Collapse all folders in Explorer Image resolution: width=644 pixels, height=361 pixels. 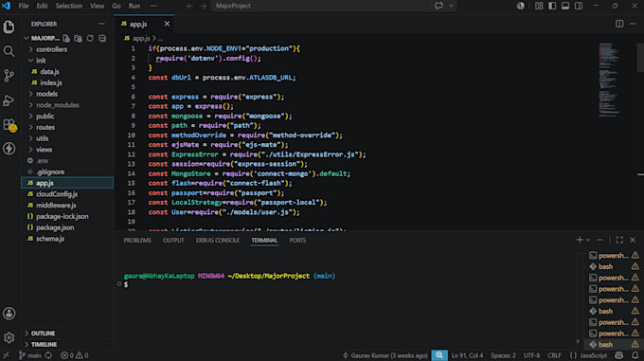point(102,38)
